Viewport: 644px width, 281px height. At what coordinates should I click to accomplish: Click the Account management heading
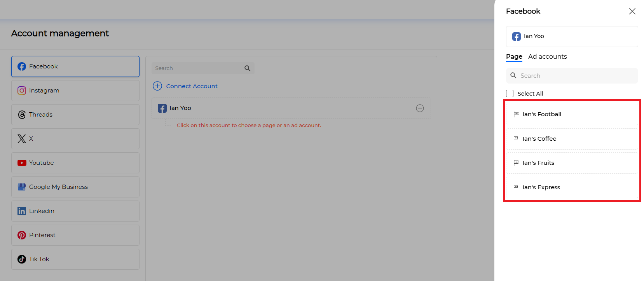tap(60, 33)
